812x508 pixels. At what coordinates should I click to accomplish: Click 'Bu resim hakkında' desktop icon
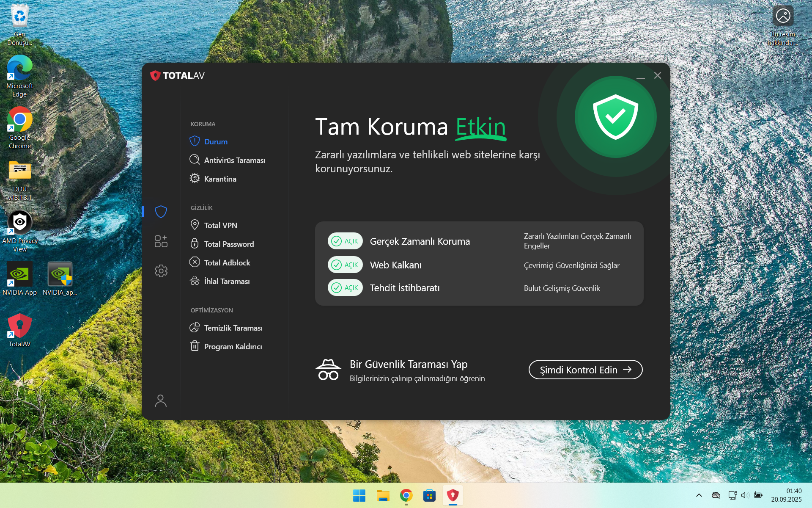[x=783, y=25]
